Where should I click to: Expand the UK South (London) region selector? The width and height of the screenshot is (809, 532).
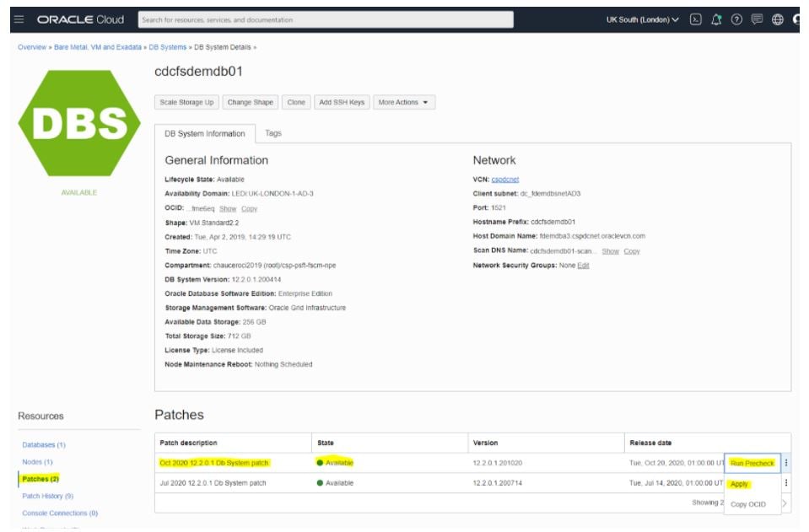tap(642, 19)
